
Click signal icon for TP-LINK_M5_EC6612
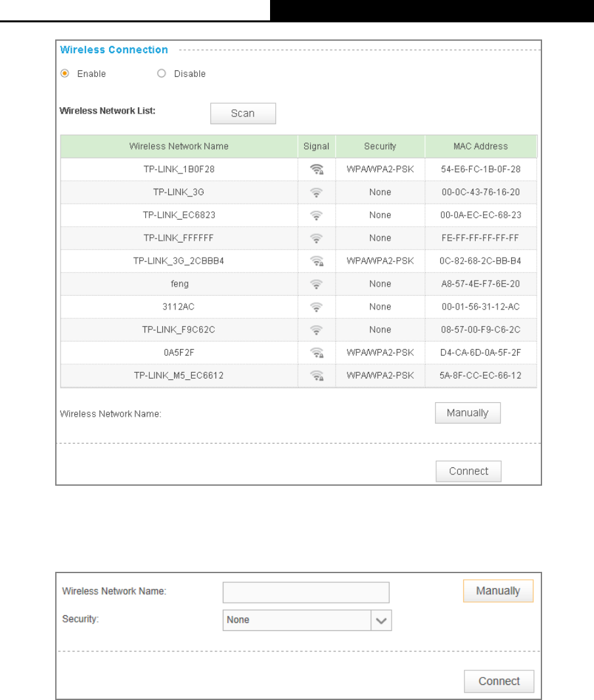pyautogui.click(x=317, y=375)
